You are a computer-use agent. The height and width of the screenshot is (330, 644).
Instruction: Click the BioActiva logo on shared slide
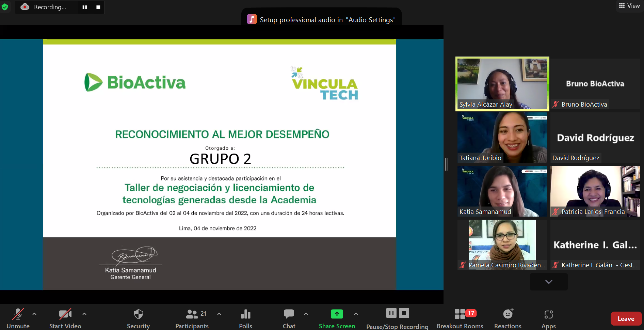[x=135, y=82]
